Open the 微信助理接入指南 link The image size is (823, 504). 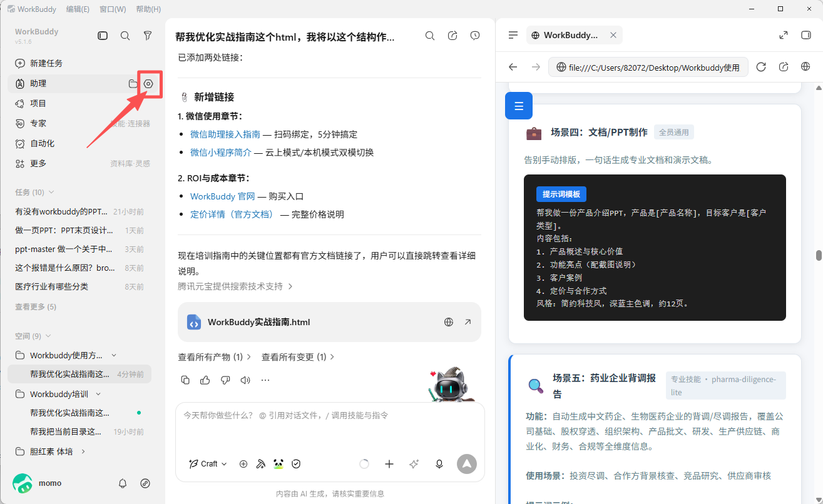tap(225, 134)
